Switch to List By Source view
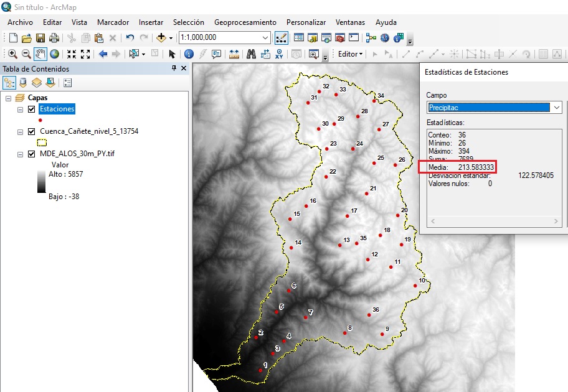568x392 pixels. tap(23, 83)
